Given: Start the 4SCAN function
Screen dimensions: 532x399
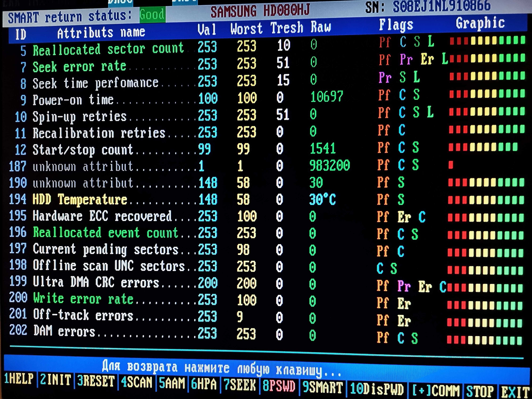Looking at the screenshot, I should [x=136, y=382].
